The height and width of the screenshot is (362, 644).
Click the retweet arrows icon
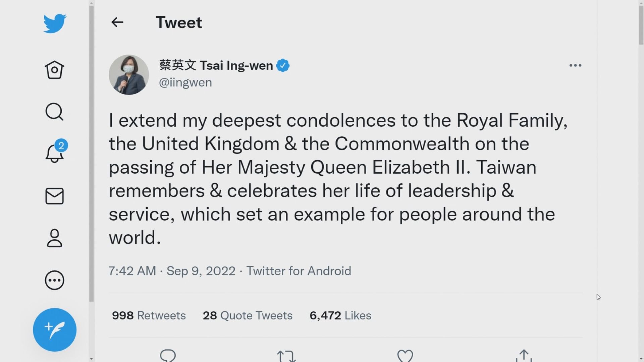(x=286, y=356)
